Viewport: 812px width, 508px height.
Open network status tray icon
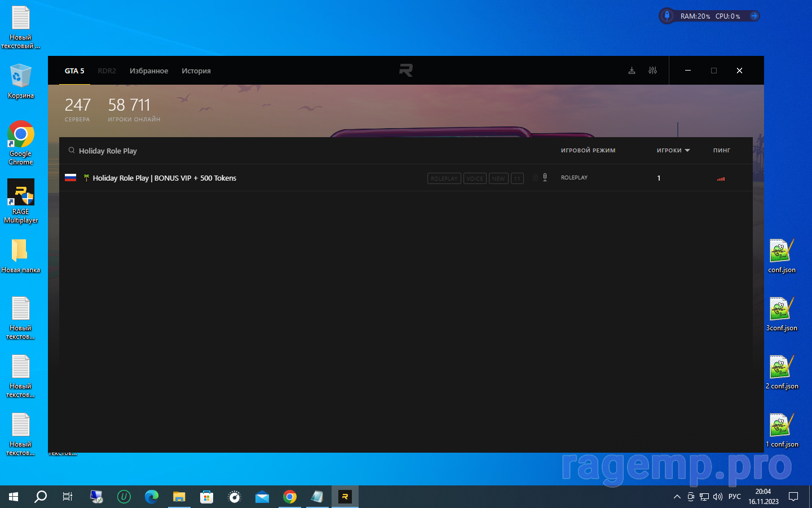pyautogui.click(x=704, y=497)
